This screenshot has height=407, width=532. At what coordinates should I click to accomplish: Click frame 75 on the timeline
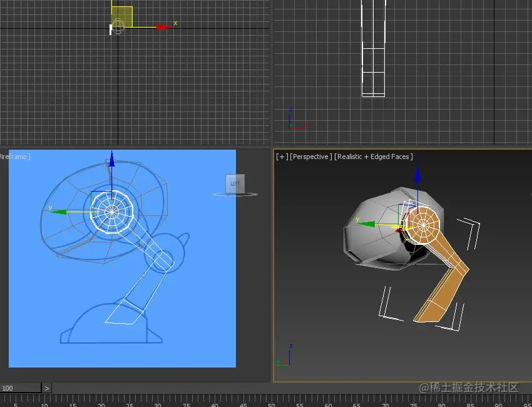coord(413,405)
